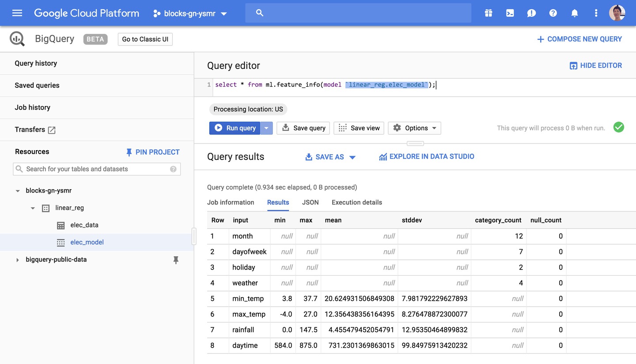Click EXPLORE IN DATA STUDIO
636x364 pixels.
point(427,156)
